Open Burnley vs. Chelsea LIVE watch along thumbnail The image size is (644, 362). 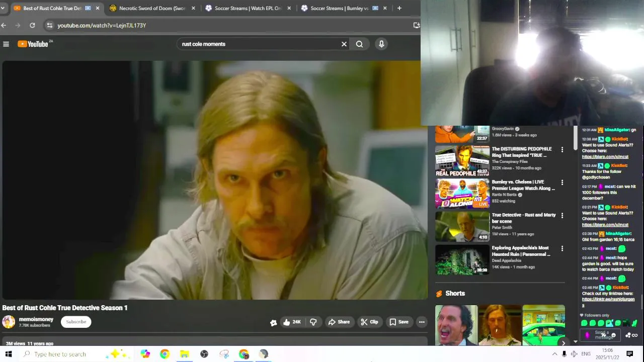click(462, 194)
